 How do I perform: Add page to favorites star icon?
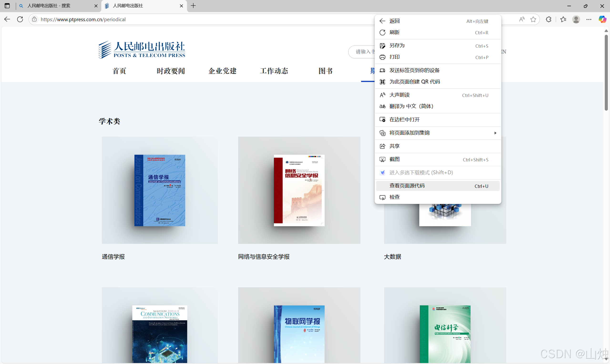pyautogui.click(x=533, y=19)
